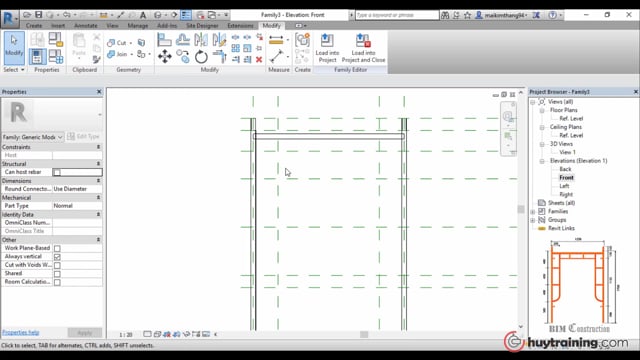Click the Text 'A' icon in quick access toolbar
The width and height of the screenshot is (640, 360).
point(143,15)
